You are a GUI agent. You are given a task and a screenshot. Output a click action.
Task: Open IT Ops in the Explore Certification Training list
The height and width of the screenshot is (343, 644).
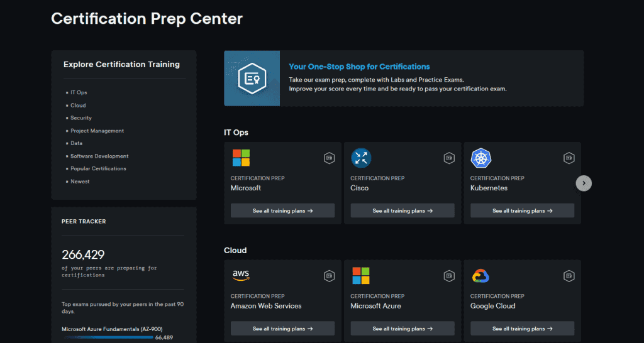tap(79, 93)
